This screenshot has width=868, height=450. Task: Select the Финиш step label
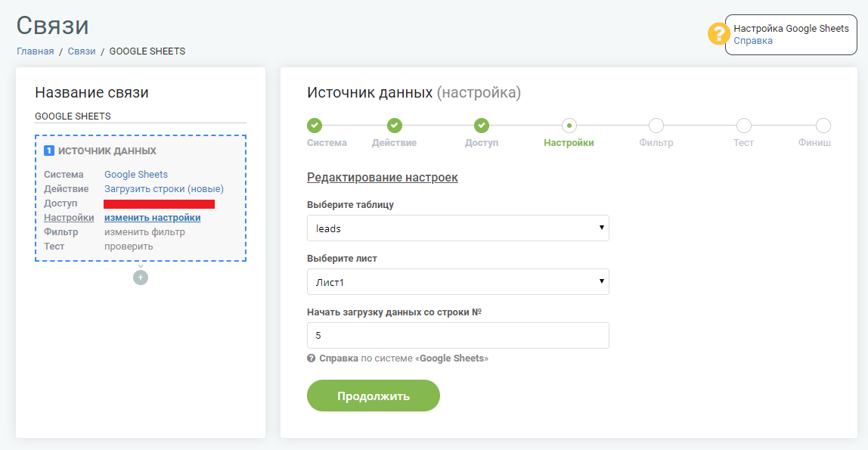click(x=814, y=143)
